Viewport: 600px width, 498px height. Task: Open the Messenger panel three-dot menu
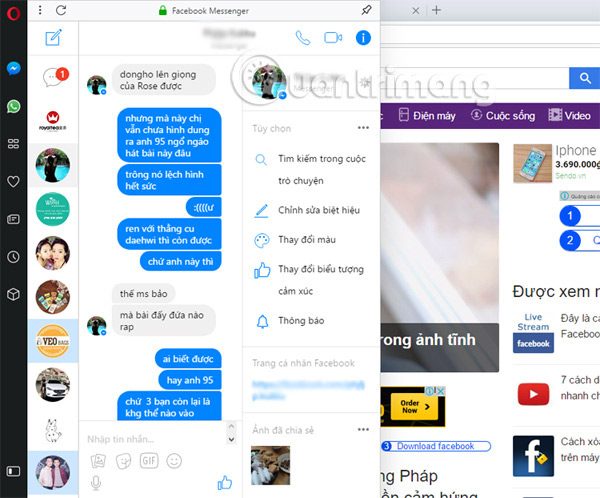point(40,10)
